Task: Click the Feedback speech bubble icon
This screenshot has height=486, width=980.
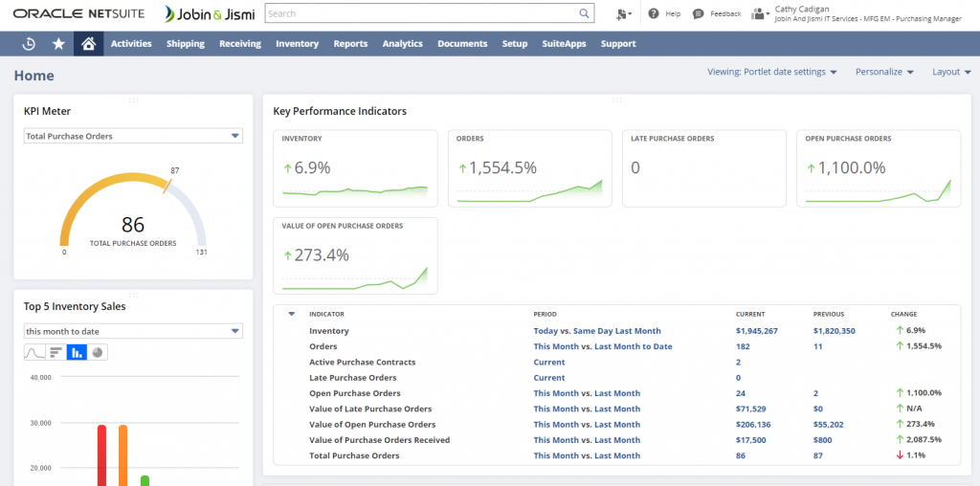Action: point(699,14)
